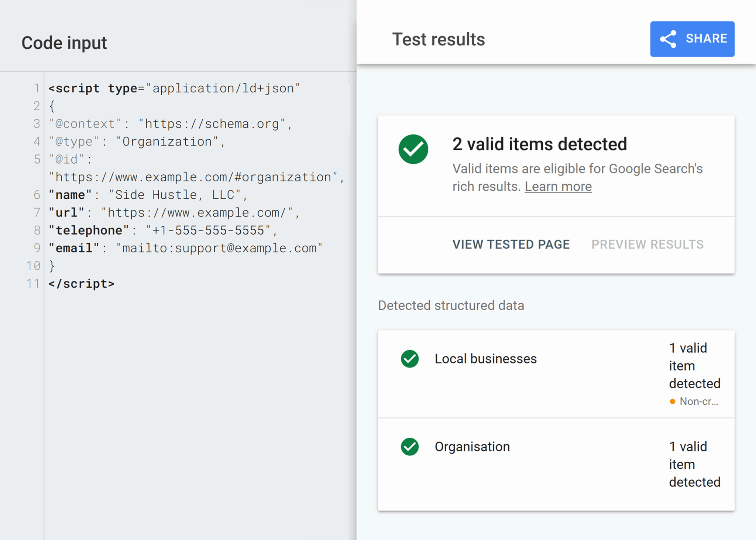The height and width of the screenshot is (540, 756).
Task: Place cursor on the script type line of code
Action: [174, 88]
